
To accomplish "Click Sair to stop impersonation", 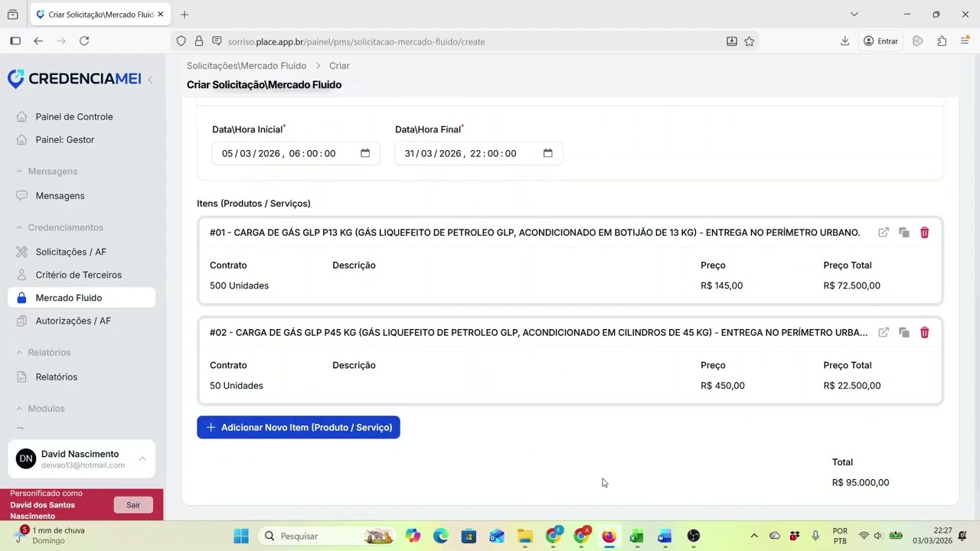I will click(x=133, y=505).
